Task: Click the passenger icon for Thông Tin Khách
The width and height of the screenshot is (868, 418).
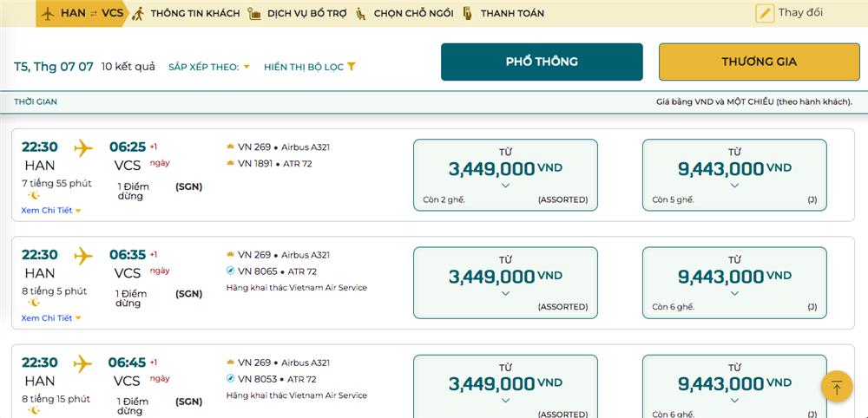Action: pos(137,13)
